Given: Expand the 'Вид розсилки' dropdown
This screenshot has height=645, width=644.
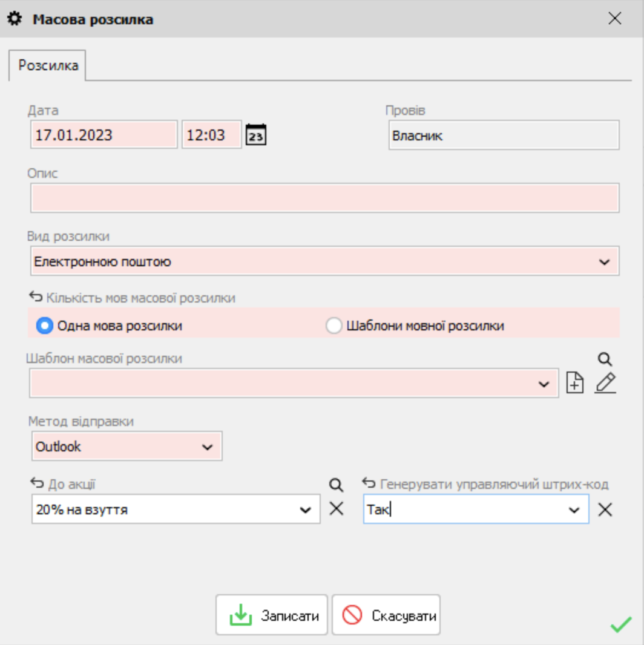Looking at the screenshot, I should pyautogui.click(x=603, y=262).
